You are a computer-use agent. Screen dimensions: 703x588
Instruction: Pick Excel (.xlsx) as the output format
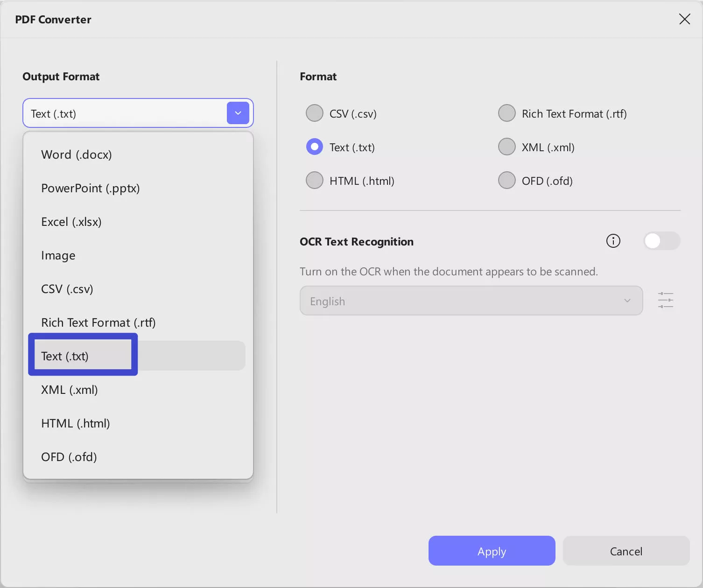[x=71, y=222]
